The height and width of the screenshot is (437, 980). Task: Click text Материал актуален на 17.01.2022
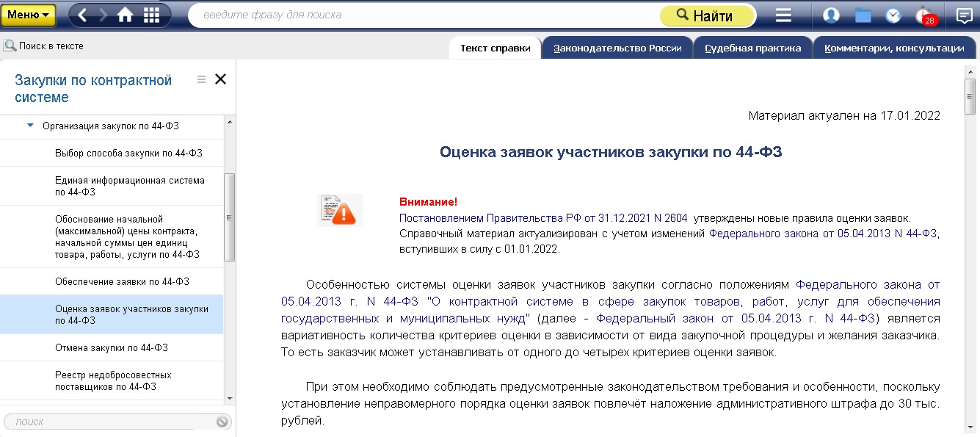pos(844,116)
